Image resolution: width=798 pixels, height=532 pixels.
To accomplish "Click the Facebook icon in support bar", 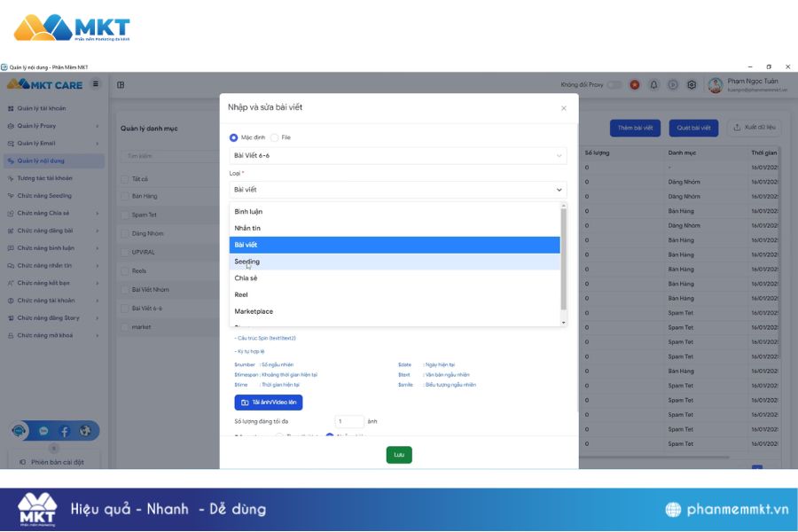I will tap(65, 431).
